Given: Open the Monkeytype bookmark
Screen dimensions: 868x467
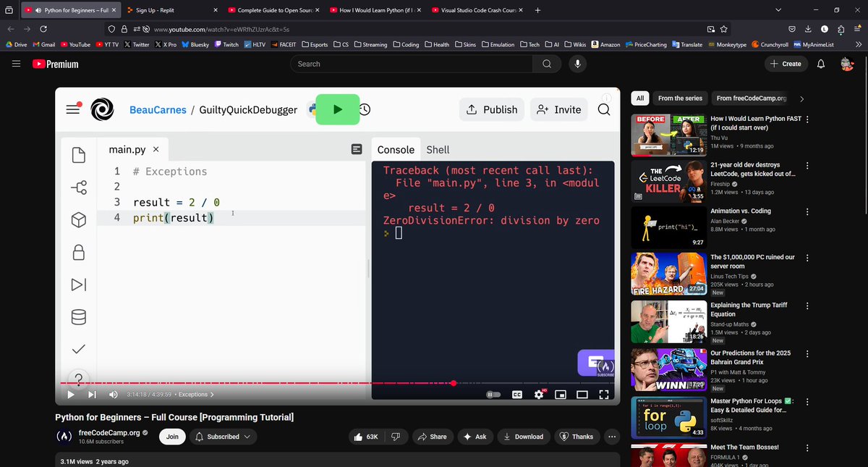Looking at the screenshot, I should coord(726,44).
